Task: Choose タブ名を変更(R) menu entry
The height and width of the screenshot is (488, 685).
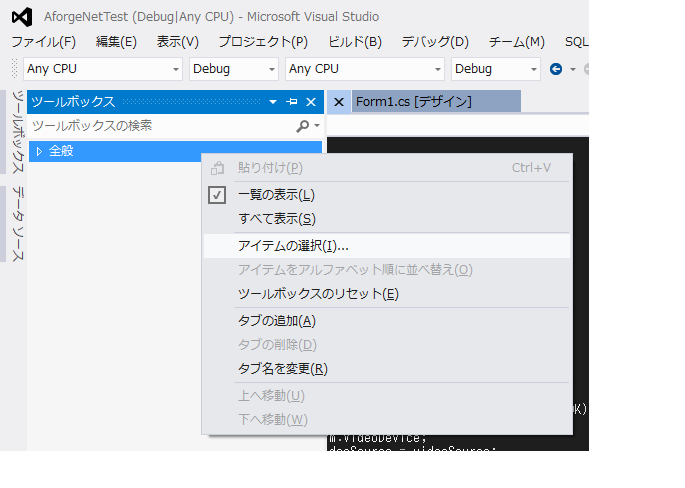Action: click(x=387, y=368)
